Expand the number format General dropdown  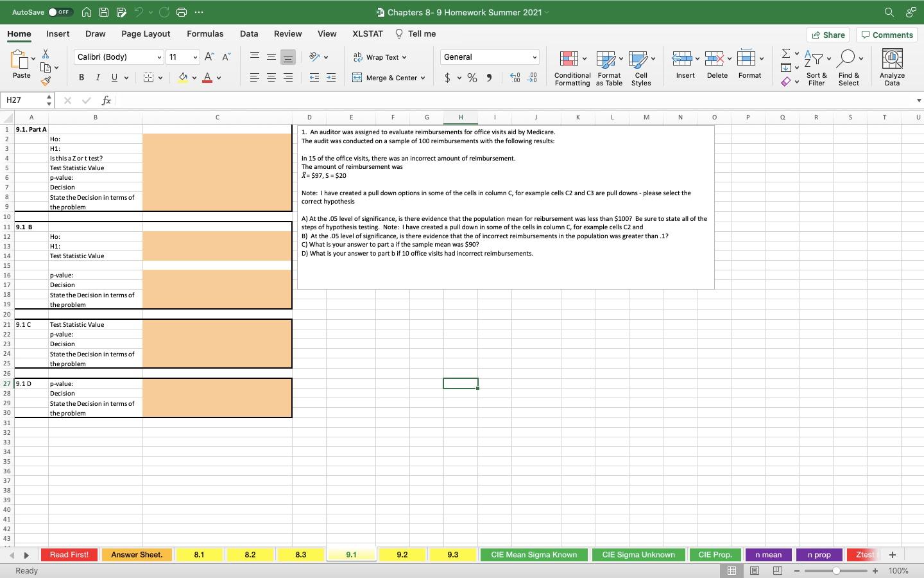534,57
